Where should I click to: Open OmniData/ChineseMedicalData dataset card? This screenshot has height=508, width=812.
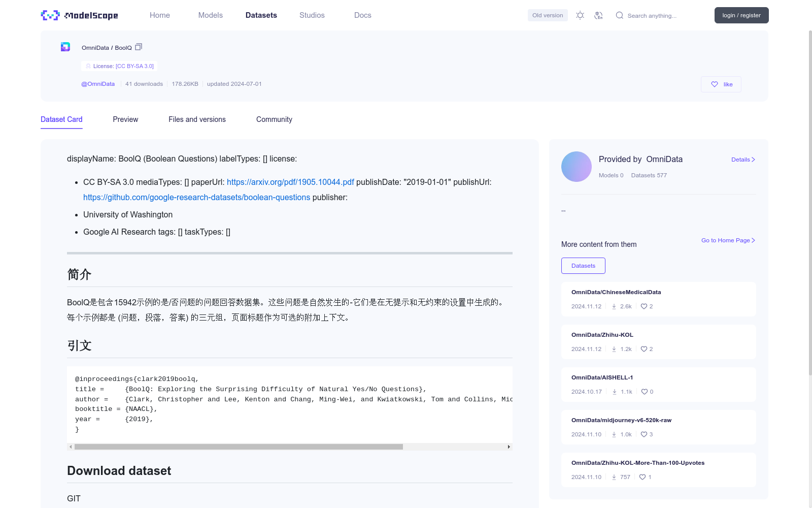point(659,299)
